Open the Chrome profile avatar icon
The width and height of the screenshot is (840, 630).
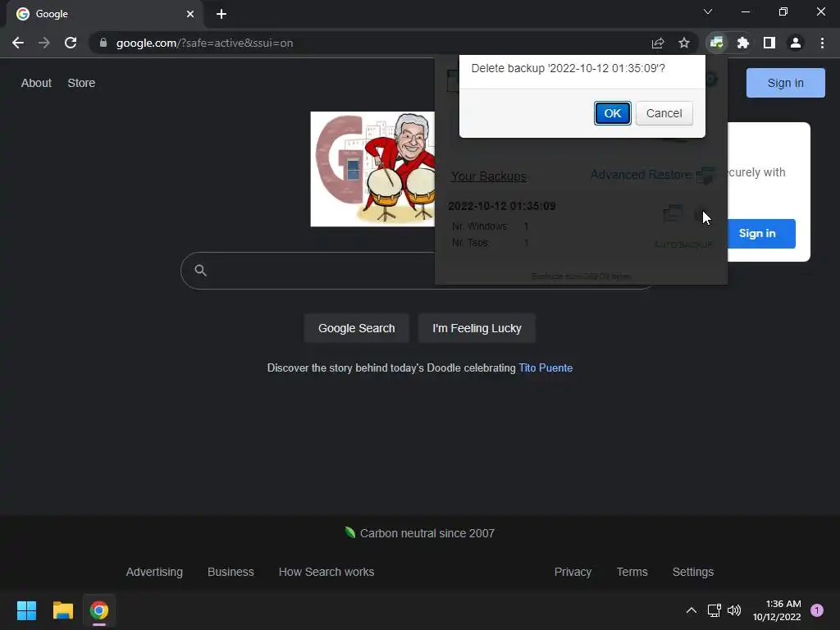tap(796, 43)
